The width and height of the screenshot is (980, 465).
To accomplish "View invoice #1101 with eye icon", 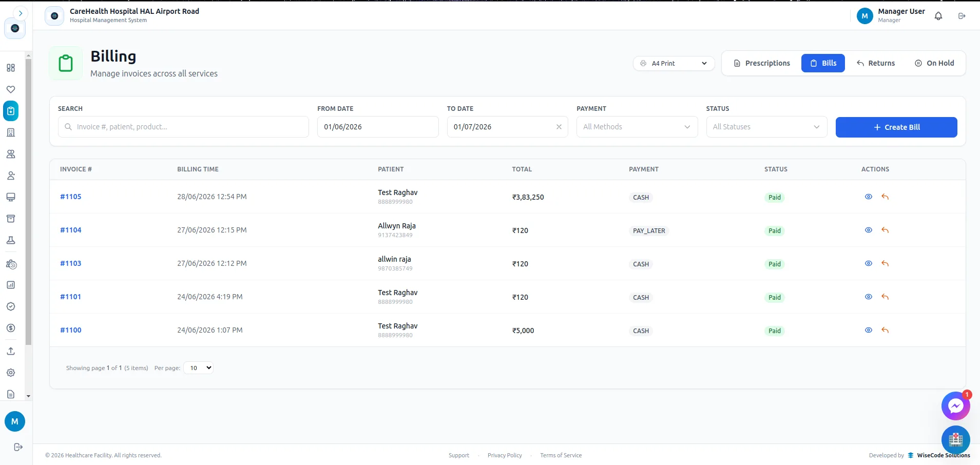I will (869, 297).
